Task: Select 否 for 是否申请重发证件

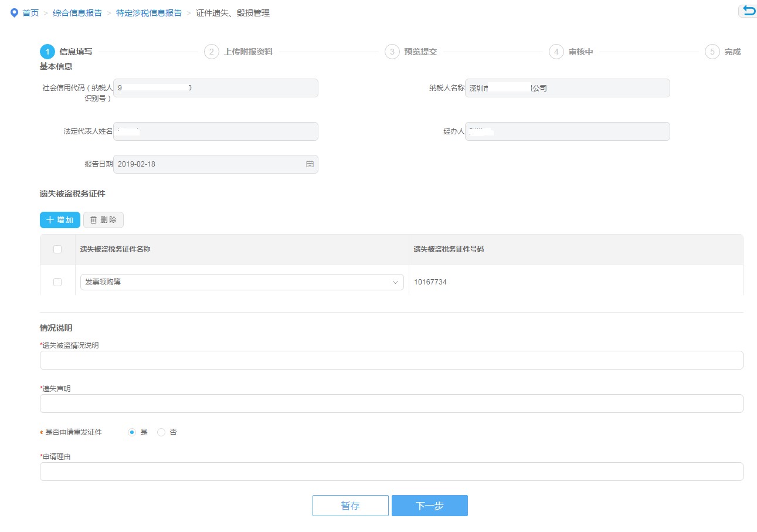Action: tap(162, 432)
